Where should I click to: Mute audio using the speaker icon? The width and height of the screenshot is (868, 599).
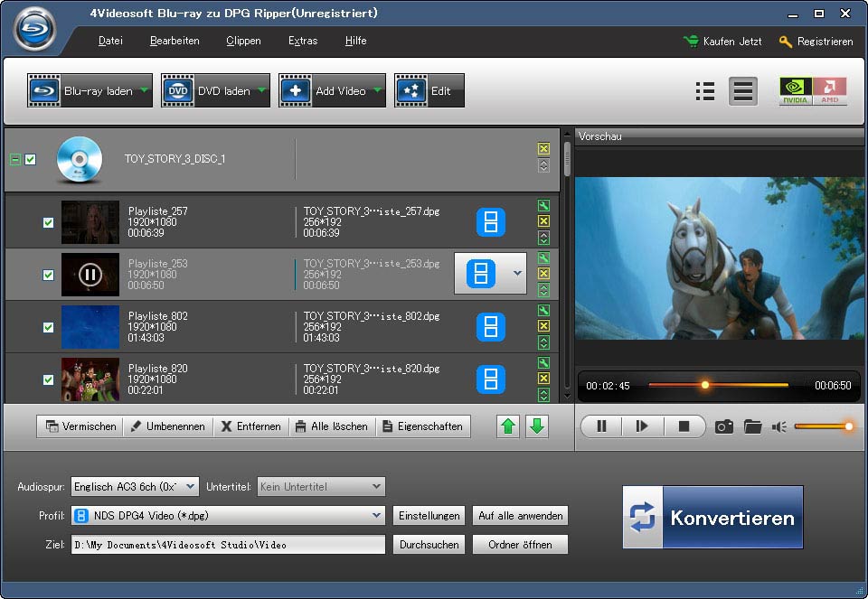point(778,426)
